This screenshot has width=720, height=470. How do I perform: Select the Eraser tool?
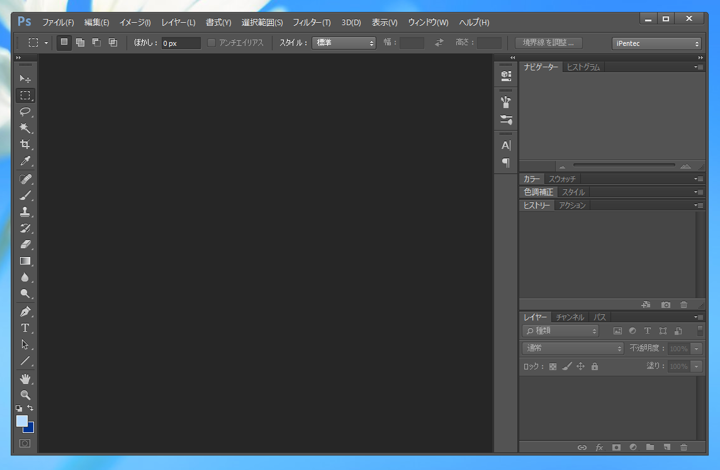tap(25, 244)
